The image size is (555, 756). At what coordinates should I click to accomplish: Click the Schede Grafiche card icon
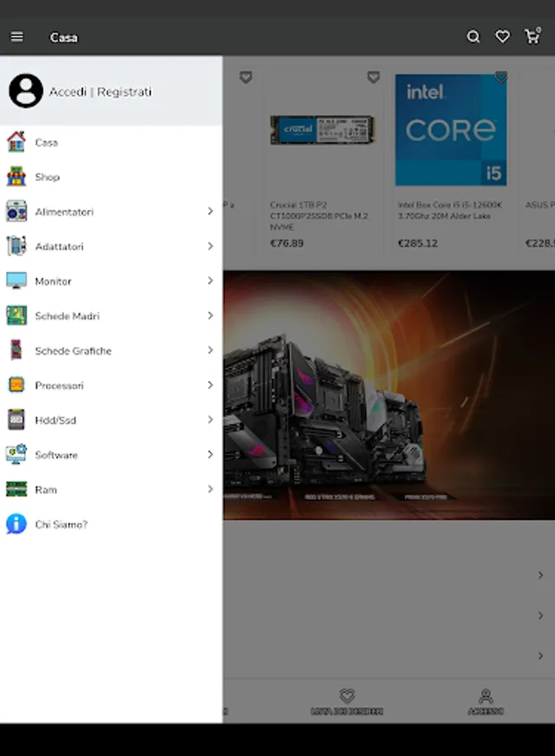[x=16, y=350]
